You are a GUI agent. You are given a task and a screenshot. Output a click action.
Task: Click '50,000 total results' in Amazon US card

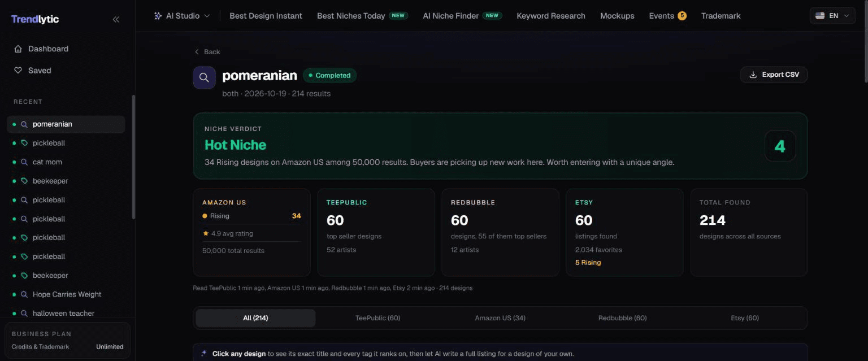[233, 251]
